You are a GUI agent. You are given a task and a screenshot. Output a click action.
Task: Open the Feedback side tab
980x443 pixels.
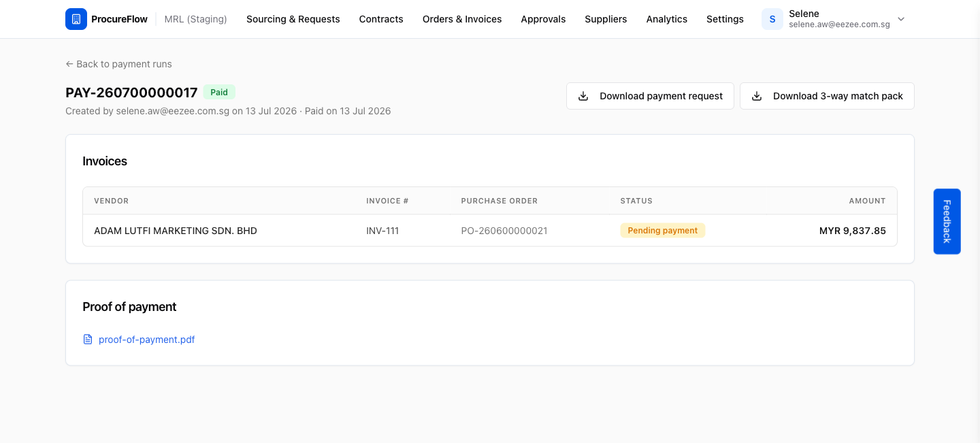[947, 221]
